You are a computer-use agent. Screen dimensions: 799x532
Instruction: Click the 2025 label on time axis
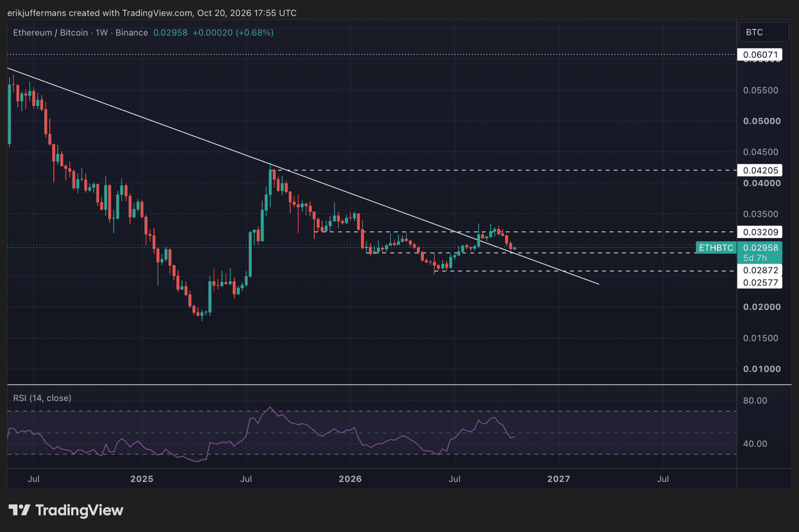[142, 479]
